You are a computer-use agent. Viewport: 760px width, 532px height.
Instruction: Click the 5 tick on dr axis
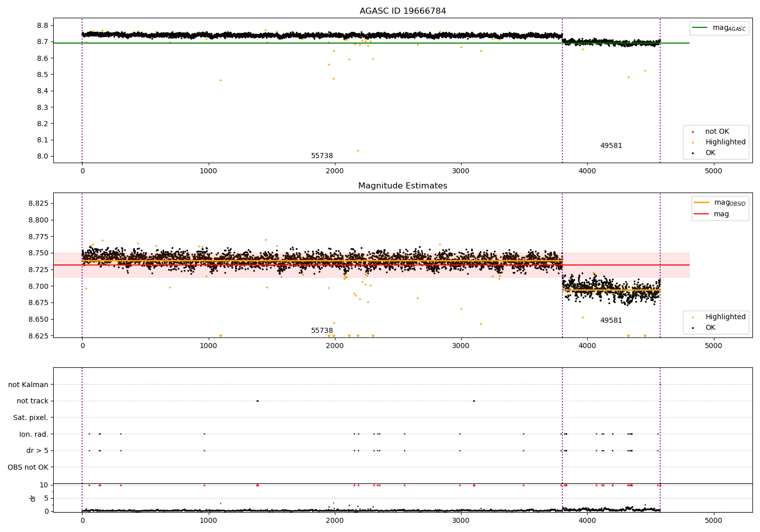(47, 499)
